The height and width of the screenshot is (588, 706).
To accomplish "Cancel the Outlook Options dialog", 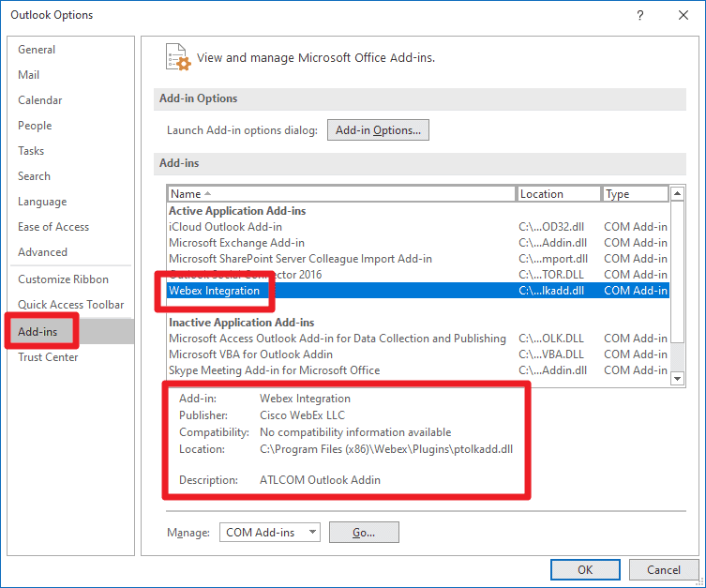I will tap(663, 569).
